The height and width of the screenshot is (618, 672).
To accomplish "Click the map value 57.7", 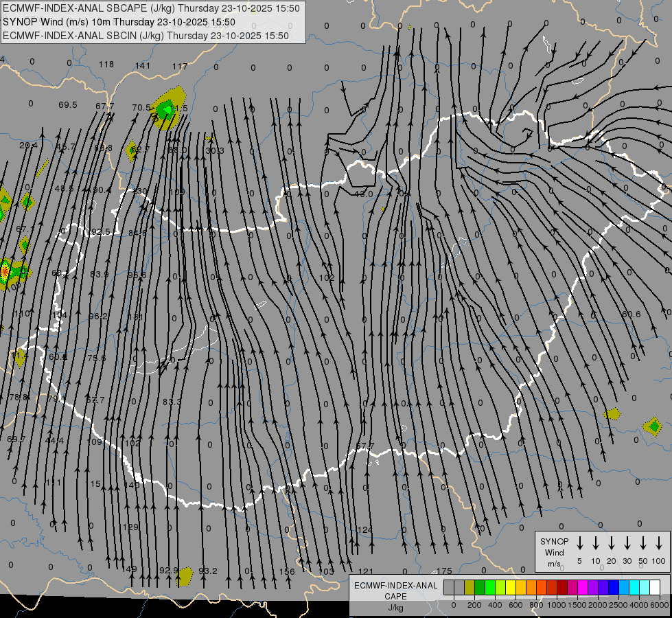I will coord(365,447).
